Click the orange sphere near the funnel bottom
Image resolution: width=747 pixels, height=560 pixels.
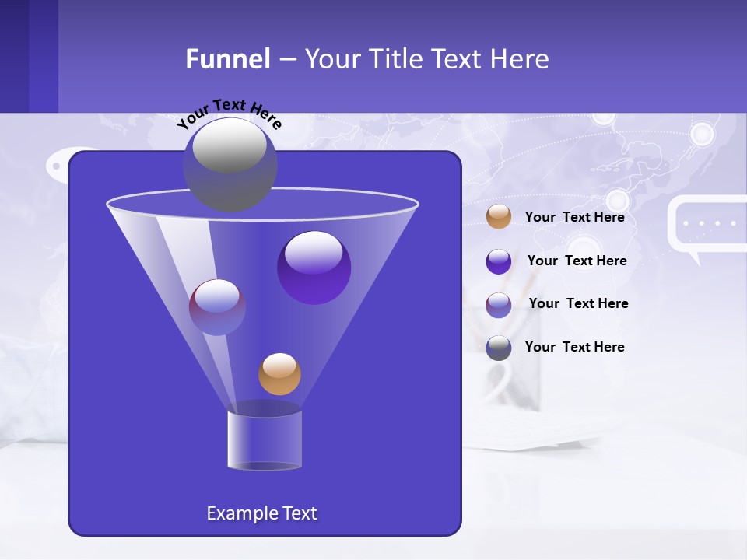[279, 374]
